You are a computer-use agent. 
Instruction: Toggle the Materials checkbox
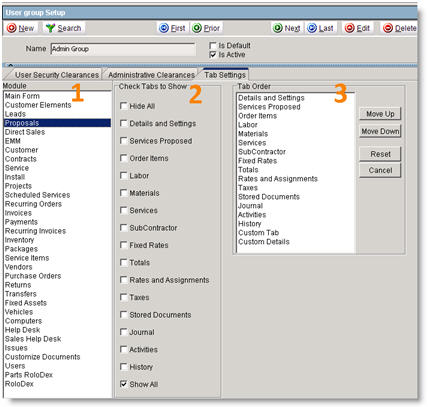pos(124,193)
